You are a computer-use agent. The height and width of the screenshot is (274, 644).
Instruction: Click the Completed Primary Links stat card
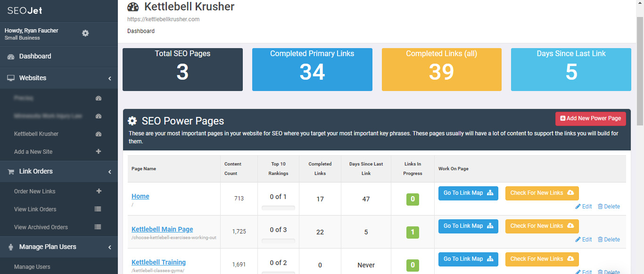pyautogui.click(x=312, y=69)
